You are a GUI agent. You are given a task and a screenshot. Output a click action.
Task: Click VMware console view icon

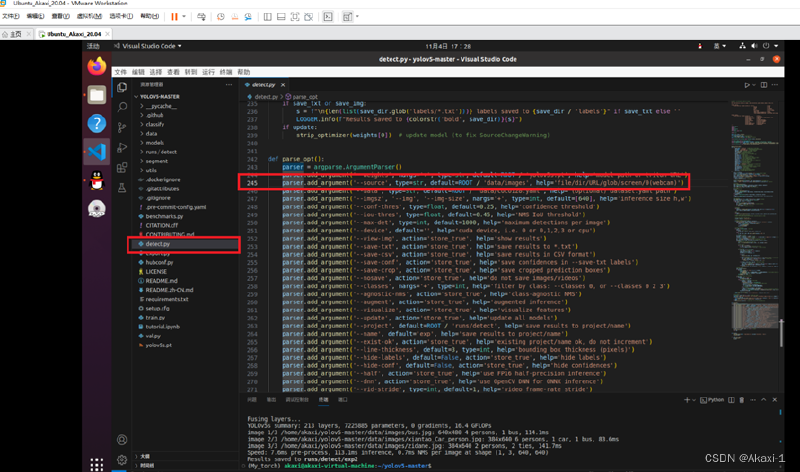(x=328, y=17)
